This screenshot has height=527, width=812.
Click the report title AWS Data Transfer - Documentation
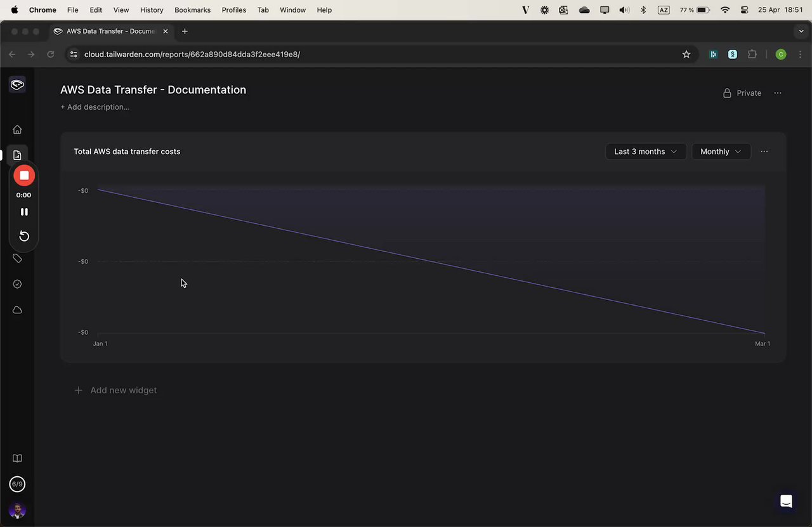[153, 90]
